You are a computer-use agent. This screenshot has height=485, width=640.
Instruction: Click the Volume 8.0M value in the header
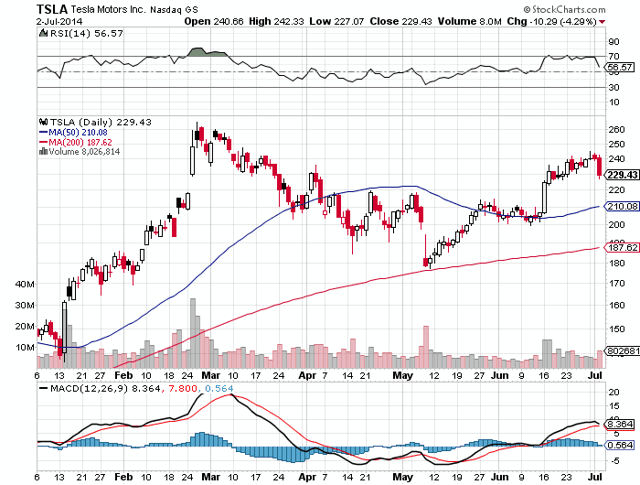(469, 22)
